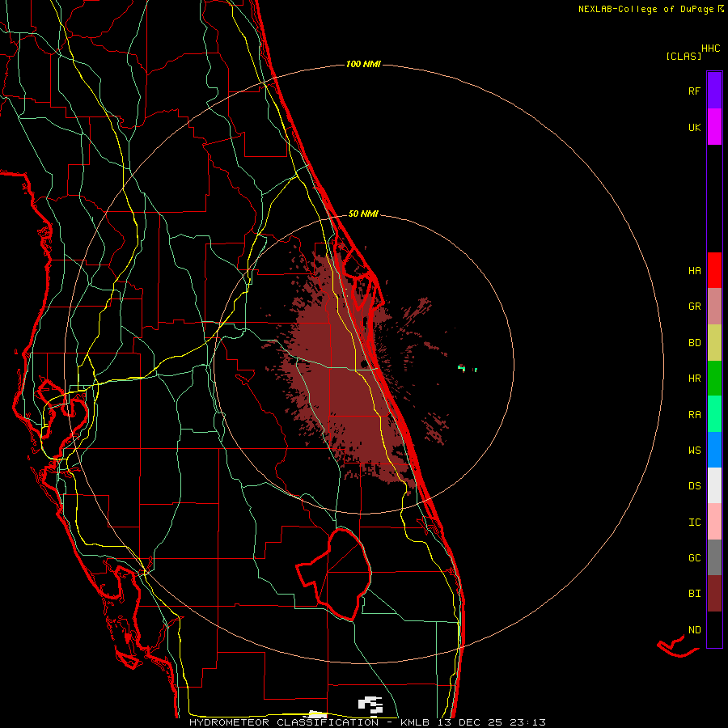Viewport: 728px width, 728px height.
Task: Click the IC legend label
Action: point(694,523)
